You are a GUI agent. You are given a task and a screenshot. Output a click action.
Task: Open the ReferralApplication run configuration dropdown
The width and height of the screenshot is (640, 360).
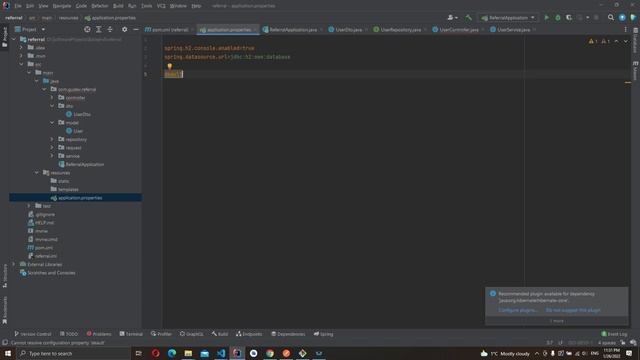508,18
